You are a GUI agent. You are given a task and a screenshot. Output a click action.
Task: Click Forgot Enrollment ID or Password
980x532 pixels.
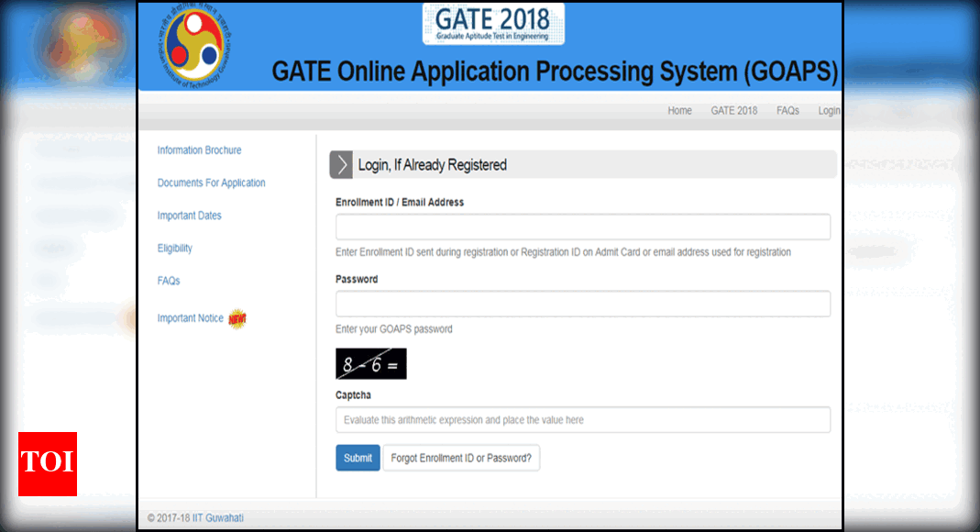point(461,457)
